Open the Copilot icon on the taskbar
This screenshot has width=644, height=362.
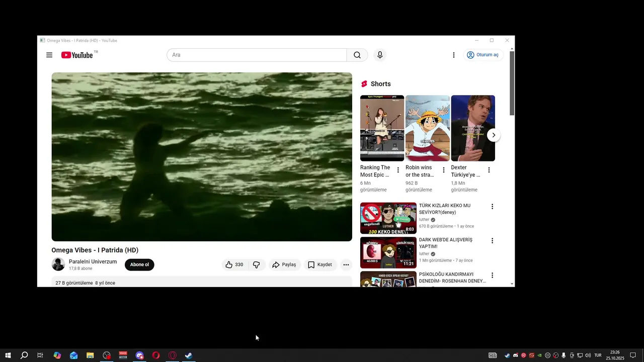click(x=57, y=355)
